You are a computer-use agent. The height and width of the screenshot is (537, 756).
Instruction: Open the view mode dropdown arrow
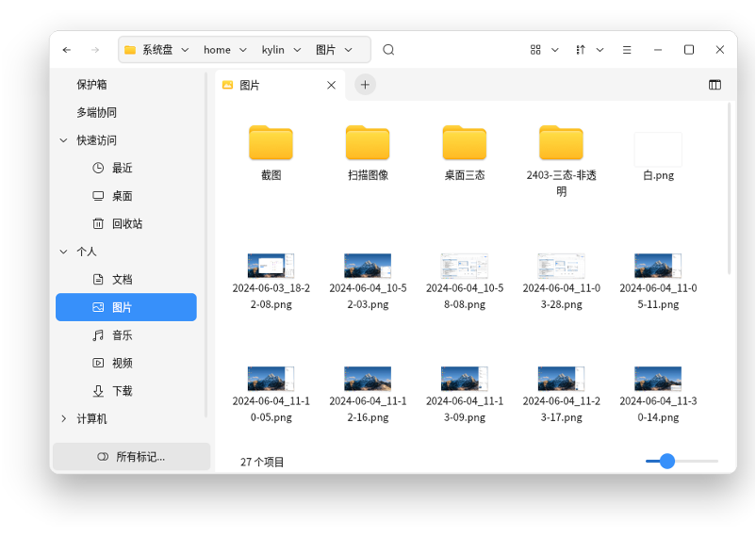555,50
